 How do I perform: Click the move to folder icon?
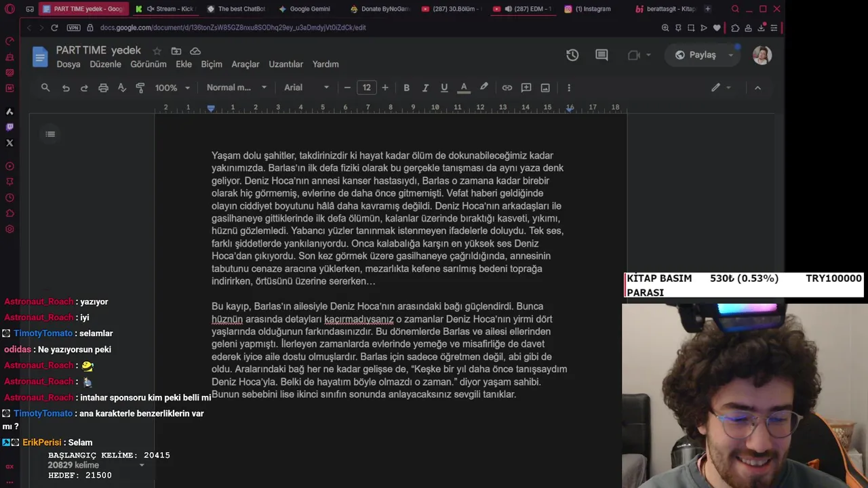click(x=176, y=51)
